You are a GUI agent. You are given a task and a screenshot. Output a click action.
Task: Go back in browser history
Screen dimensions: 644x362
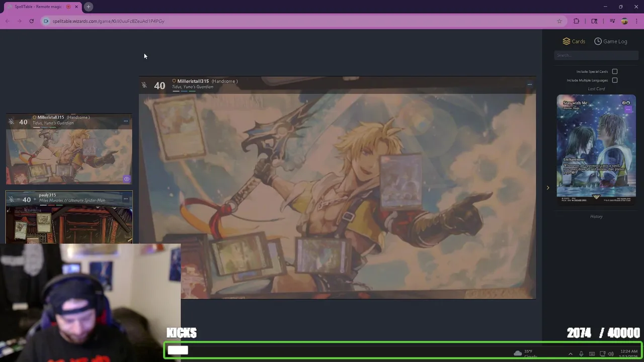pyautogui.click(x=8, y=21)
